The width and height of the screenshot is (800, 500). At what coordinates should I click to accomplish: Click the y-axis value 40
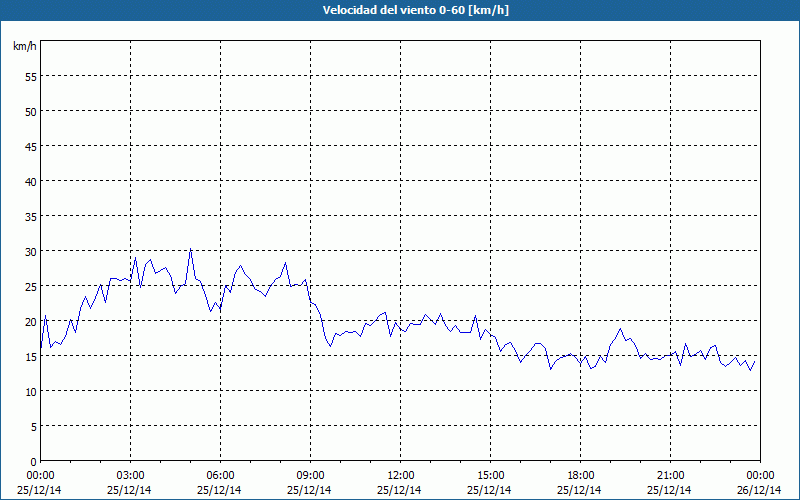pos(31,182)
